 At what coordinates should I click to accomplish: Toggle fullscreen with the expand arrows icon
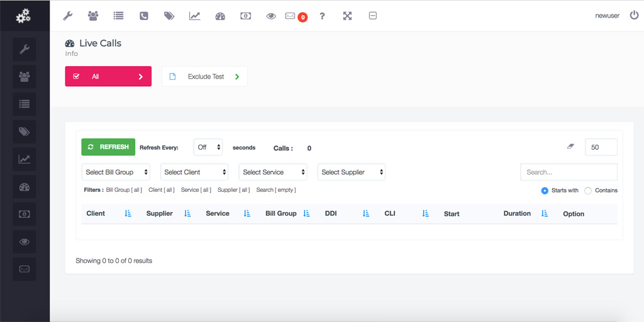tap(347, 16)
